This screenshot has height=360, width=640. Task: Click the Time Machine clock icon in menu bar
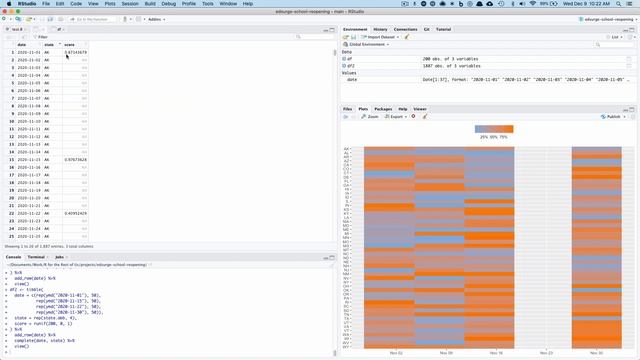coord(501,4)
